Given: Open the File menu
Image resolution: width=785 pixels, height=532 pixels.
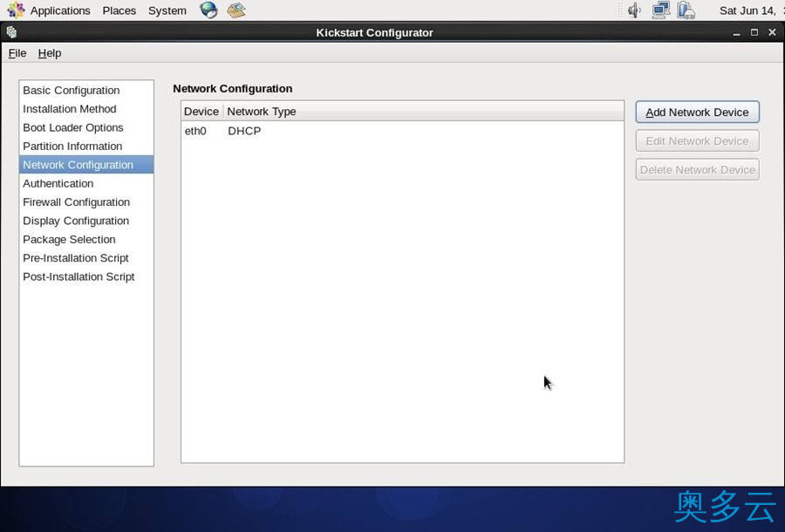Looking at the screenshot, I should (17, 53).
